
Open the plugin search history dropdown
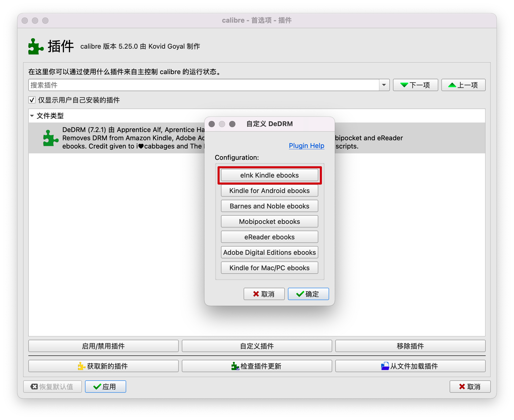384,85
